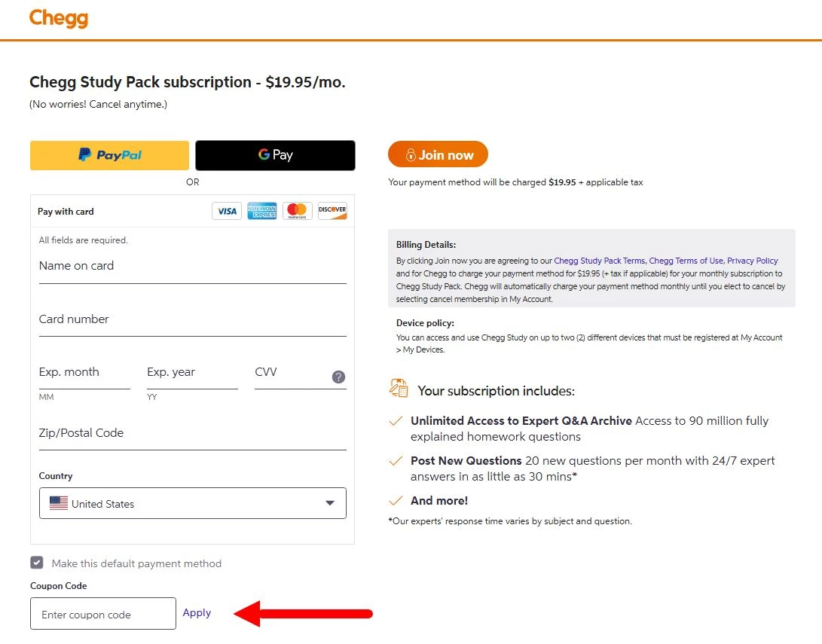Click the United States flag icon

pos(59,503)
